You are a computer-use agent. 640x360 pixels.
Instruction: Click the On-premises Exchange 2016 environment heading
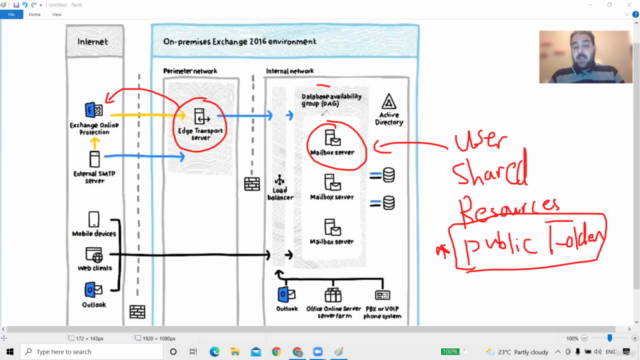[x=240, y=42]
